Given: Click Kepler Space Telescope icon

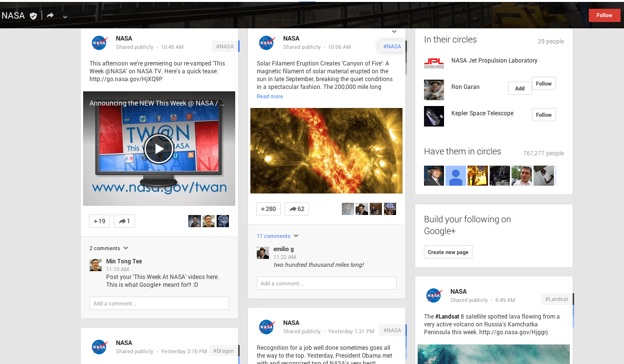Looking at the screenshot, I should pos(434,116).
